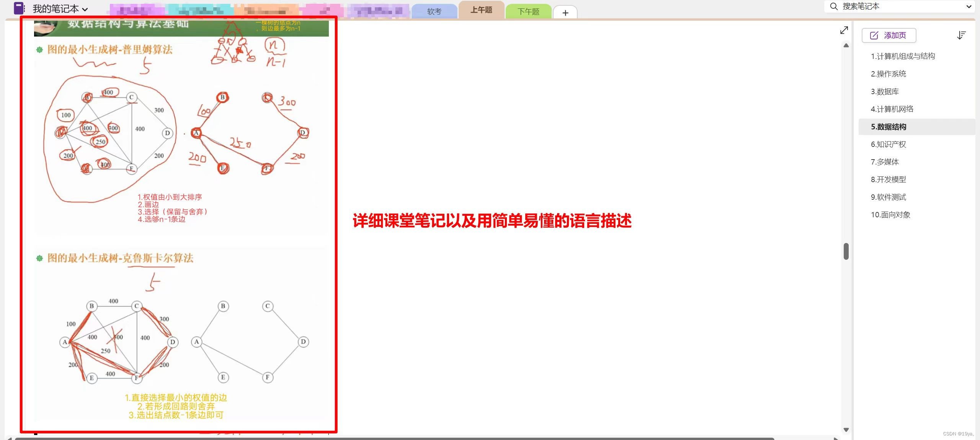Screen dimensions: 980x440
Task: Open the 6.知识产权 page
Action: tap(888, 144)
